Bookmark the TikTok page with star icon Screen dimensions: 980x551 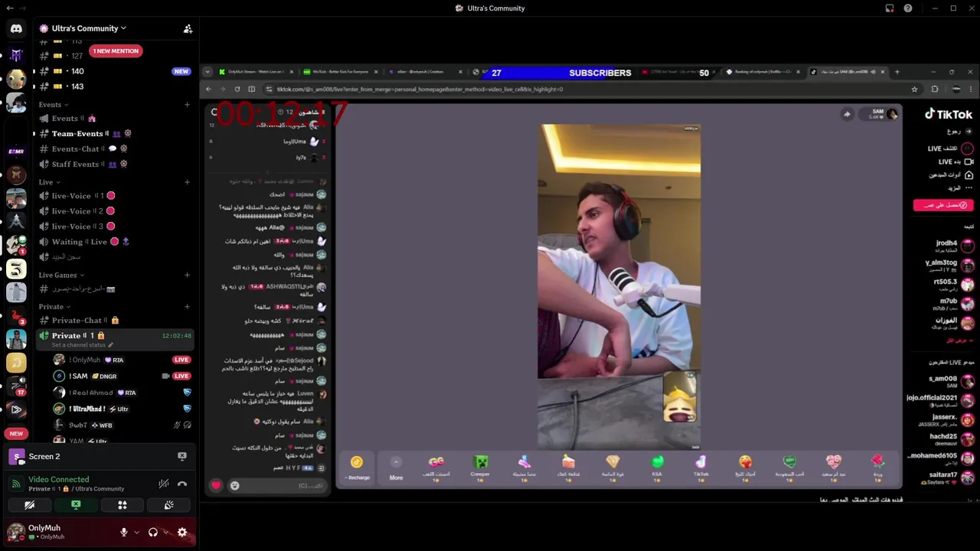(914, 90)
